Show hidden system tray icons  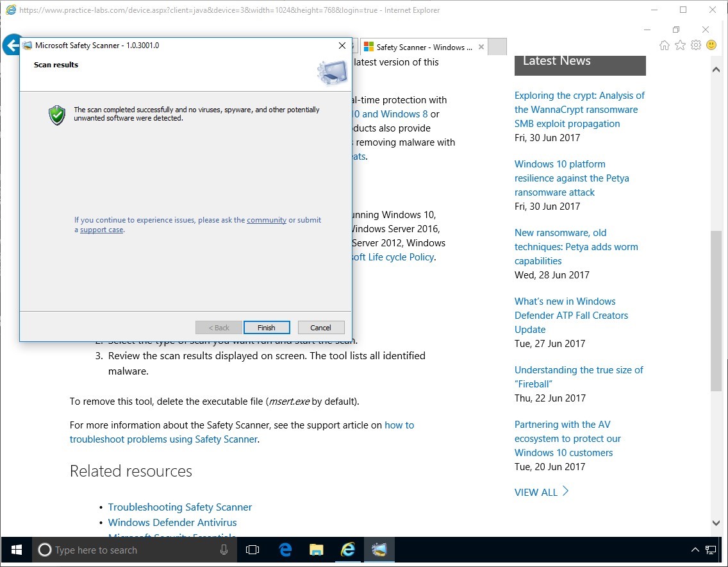[695, 550]
